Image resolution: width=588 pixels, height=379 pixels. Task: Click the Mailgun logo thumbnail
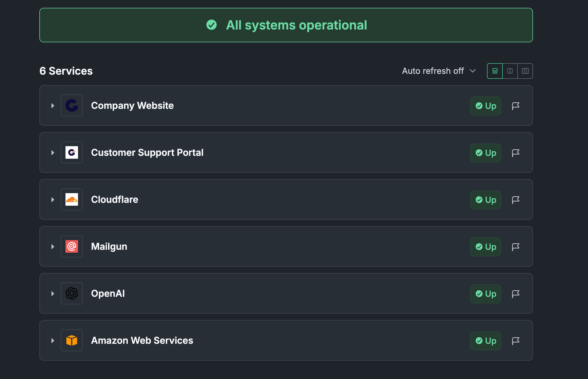(x=72, y=246)
